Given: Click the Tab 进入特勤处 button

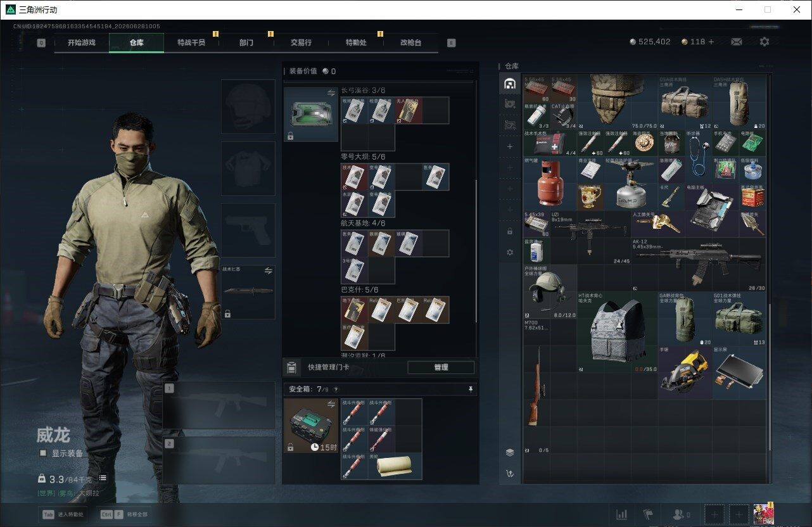Looking at the screenshot, I should coord(63,515).
